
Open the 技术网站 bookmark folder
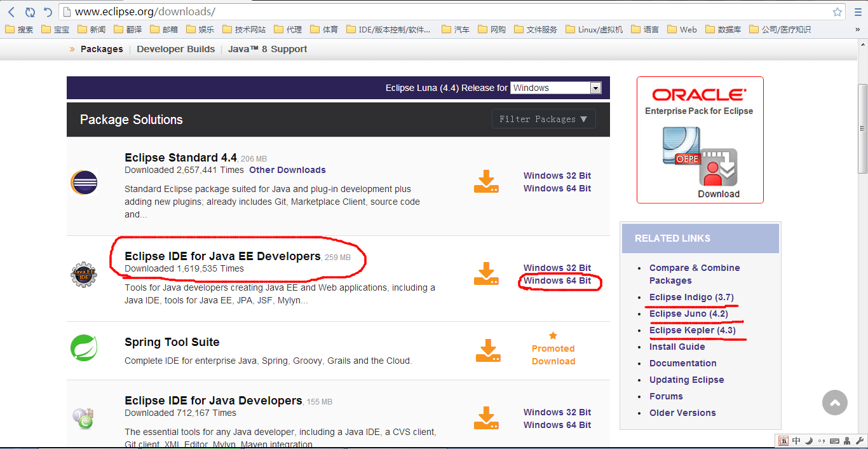click(x=243, y=29)
